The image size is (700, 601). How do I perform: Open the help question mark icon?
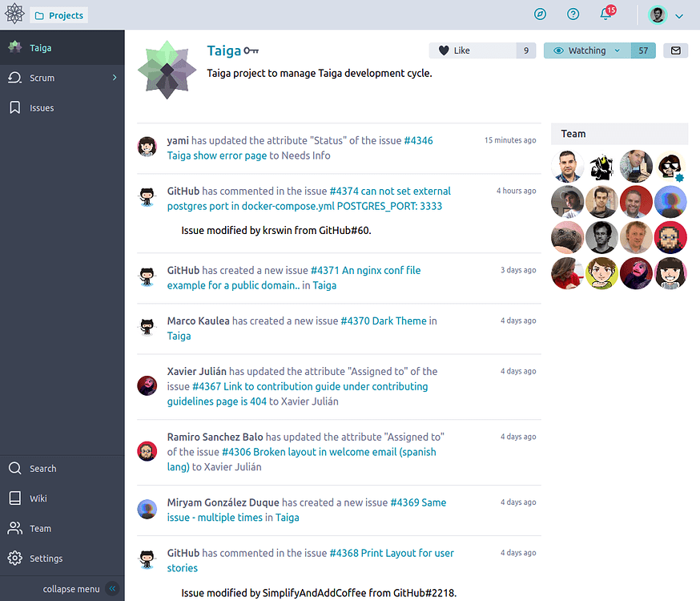573,14
